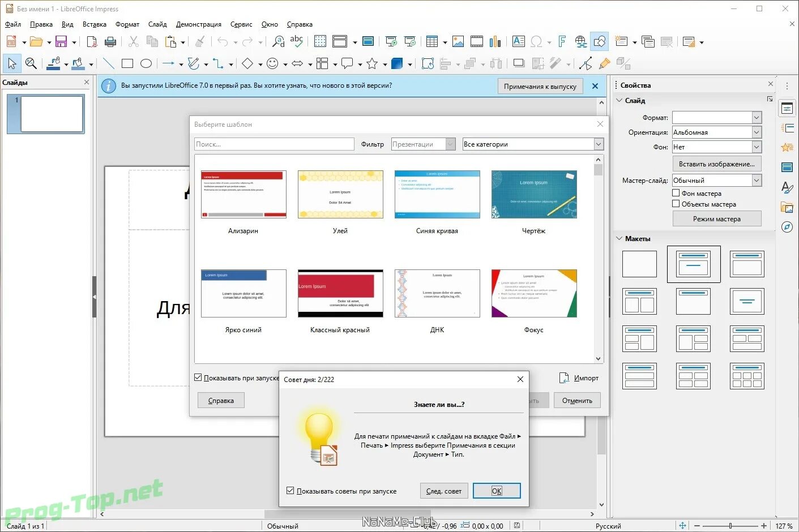799x532 pixels.
Task: Click the zoom slider in status bar
Action: click(x=730, y=526)
